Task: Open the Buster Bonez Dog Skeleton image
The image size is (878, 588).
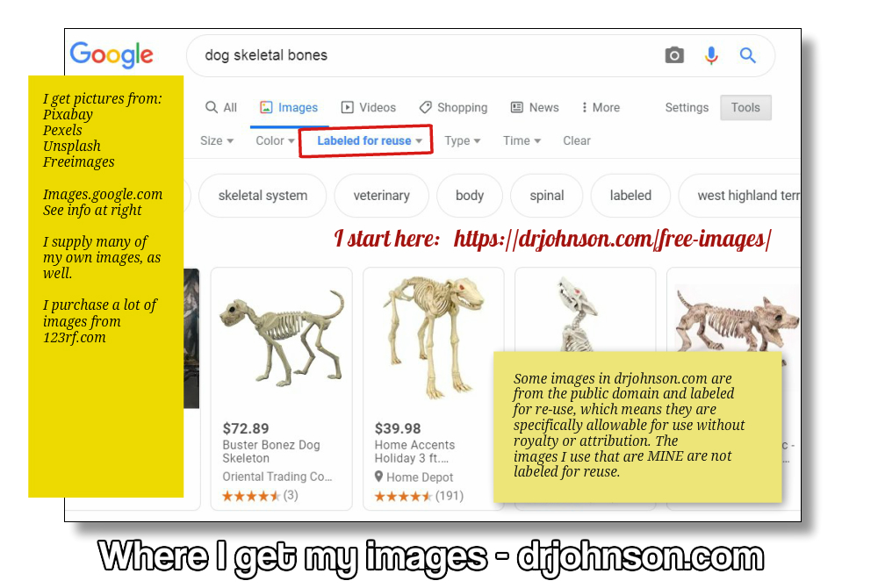Action: pos(281,338)
